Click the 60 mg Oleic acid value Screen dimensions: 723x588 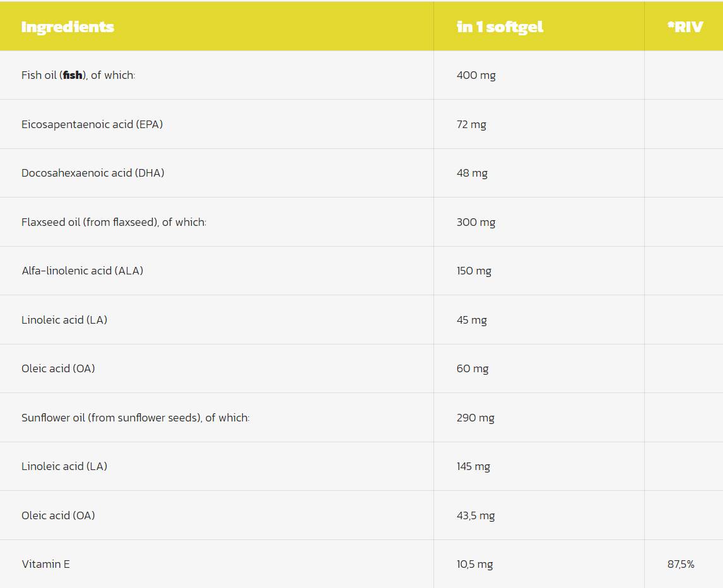tap(473, 368)
